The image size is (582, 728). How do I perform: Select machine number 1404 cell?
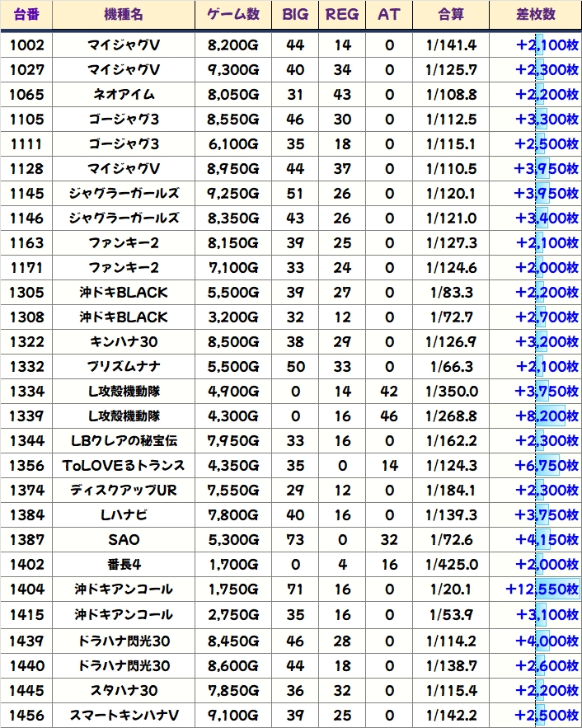coord(26,589)
